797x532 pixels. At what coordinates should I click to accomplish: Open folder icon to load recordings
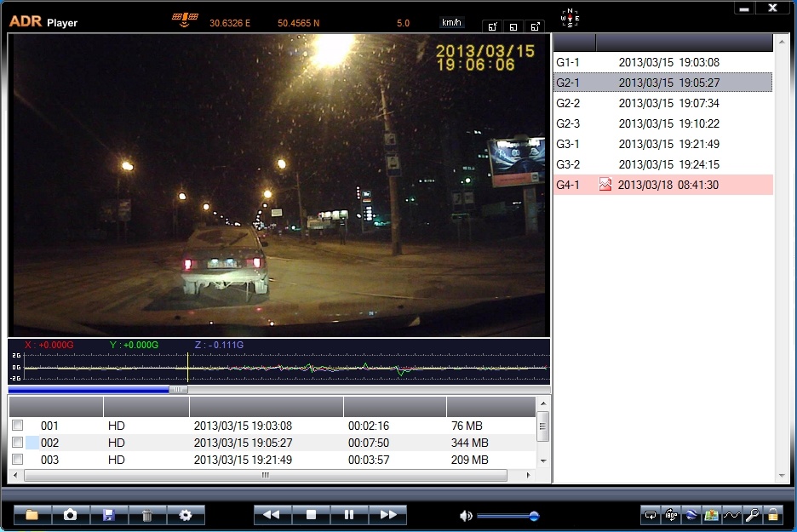click(x=32, y=515)
